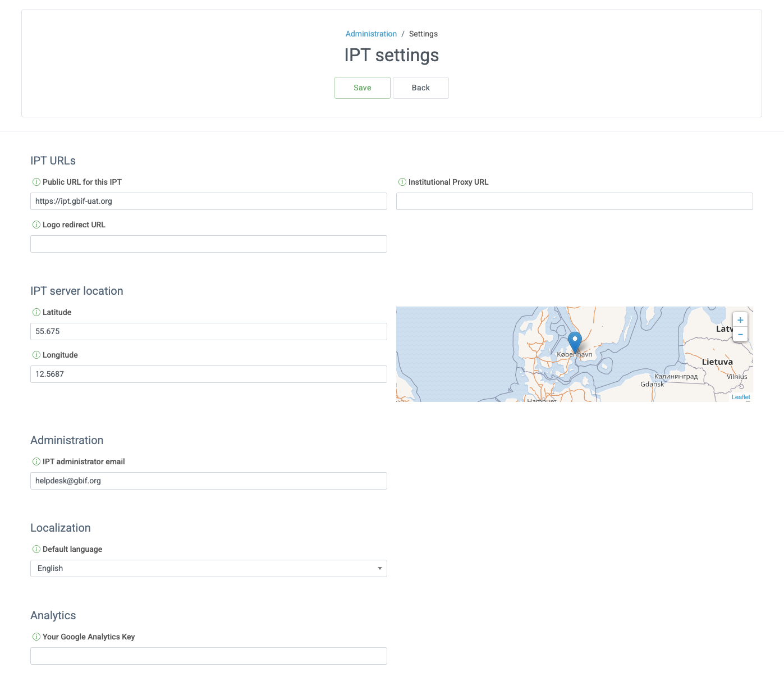Save the IPT settings
Viewport: 784px width, 681px height.
[x=362, y=88]
